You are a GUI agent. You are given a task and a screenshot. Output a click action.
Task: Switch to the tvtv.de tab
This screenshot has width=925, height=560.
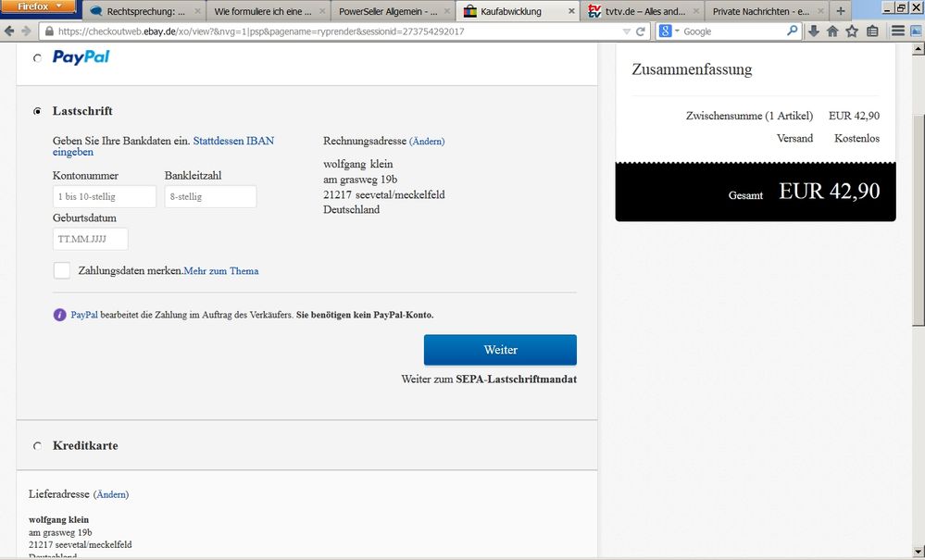click(x=639, y=11)
